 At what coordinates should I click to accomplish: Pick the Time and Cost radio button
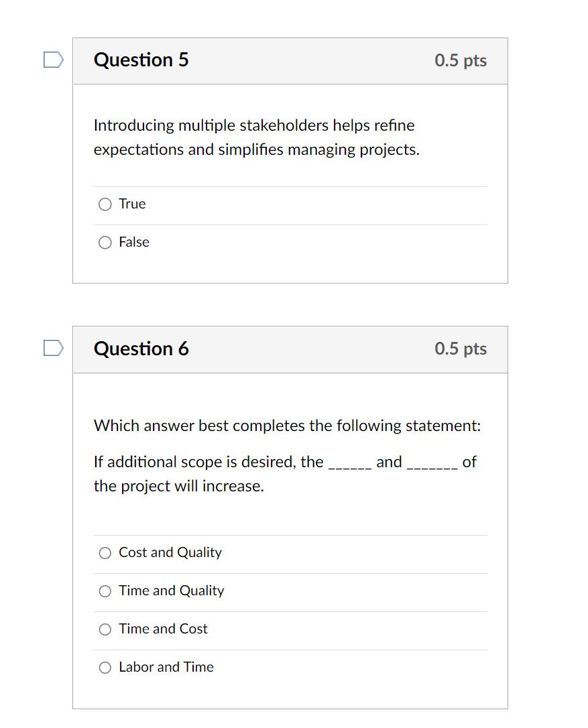pos(105,629)
